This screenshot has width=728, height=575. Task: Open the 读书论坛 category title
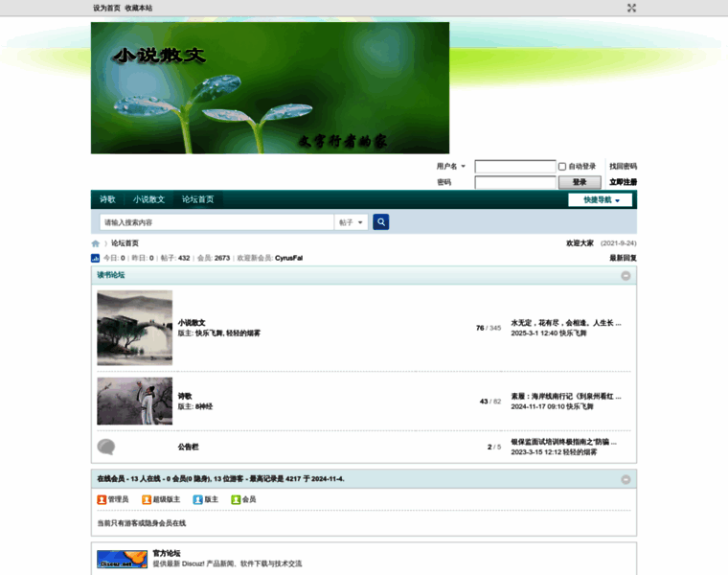point(110,275)
